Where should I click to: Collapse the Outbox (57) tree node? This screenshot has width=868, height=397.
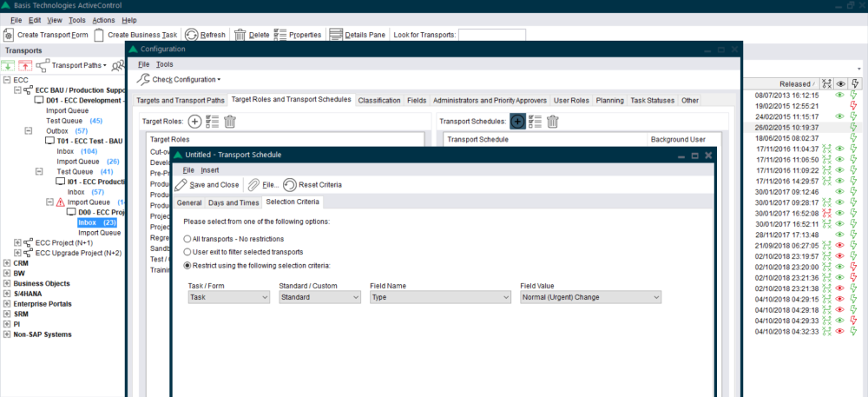(29, 131)
